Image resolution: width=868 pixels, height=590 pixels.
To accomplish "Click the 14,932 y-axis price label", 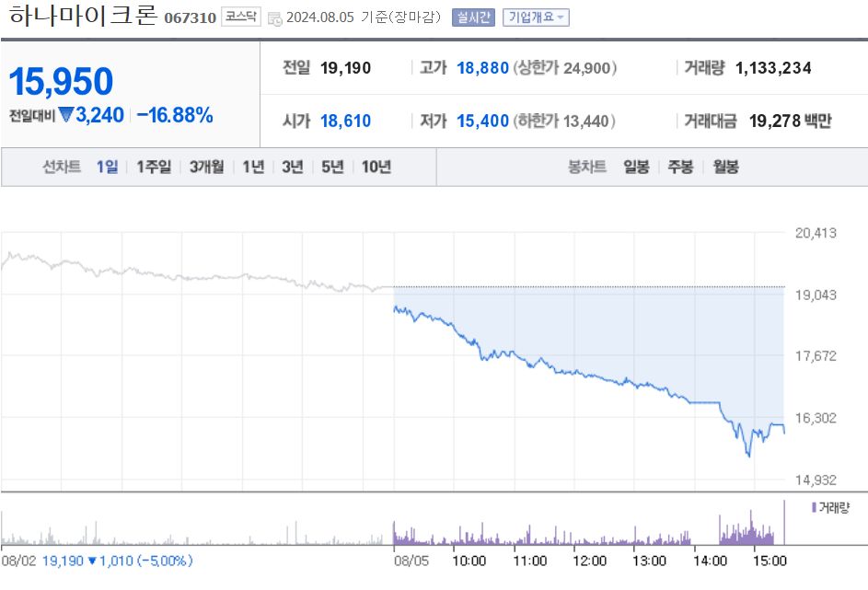I will (x=816, y=480).
